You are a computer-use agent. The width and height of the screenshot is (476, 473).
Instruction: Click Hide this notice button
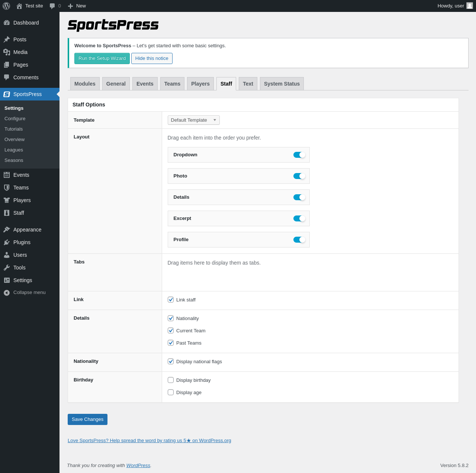pos(152,58)
